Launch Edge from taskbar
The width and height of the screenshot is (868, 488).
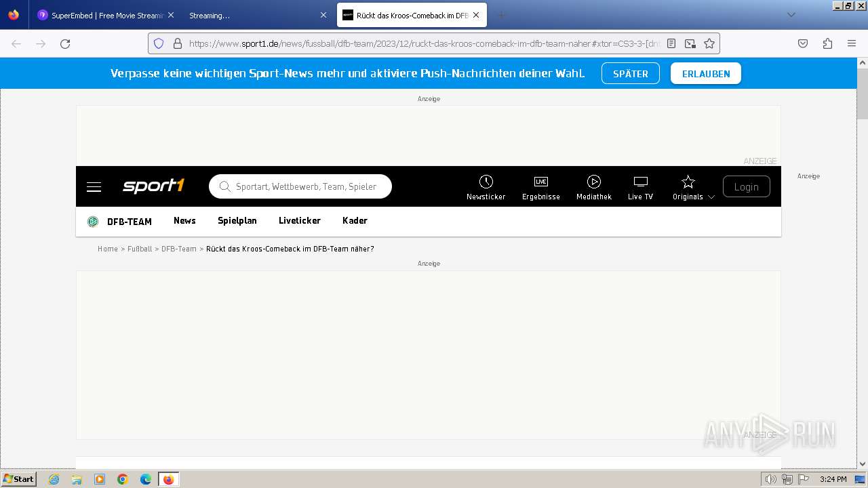point(146,479)
